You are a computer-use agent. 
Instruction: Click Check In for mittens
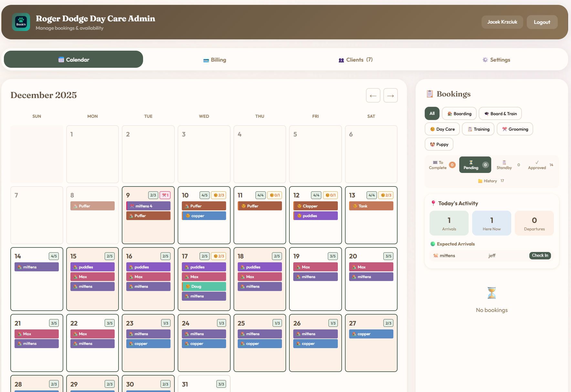(540, 255)
